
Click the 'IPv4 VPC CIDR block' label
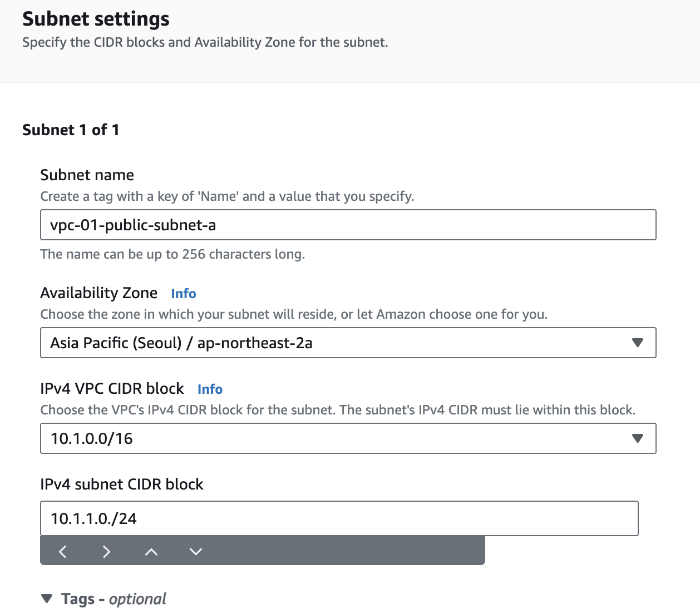point(112,389)
